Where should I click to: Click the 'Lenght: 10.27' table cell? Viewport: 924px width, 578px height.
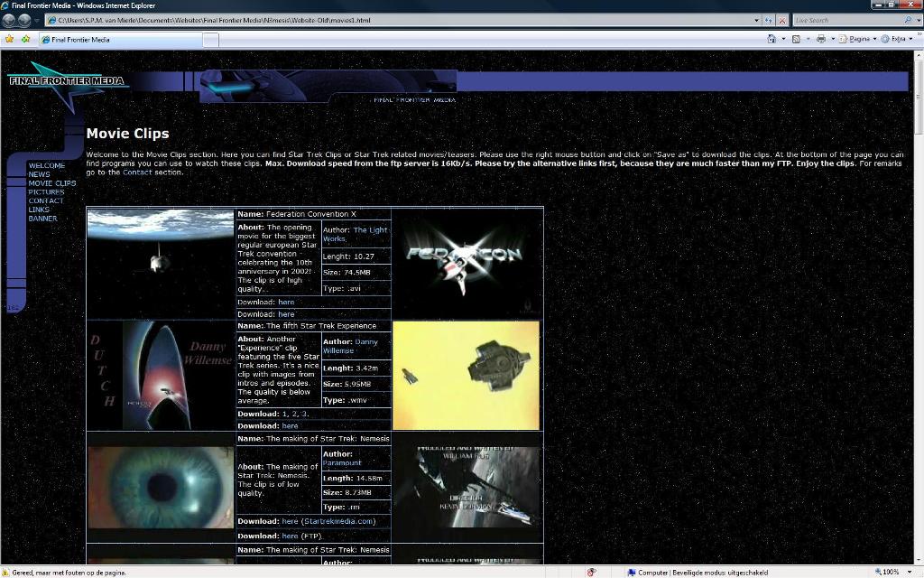[x=356, y=256]
